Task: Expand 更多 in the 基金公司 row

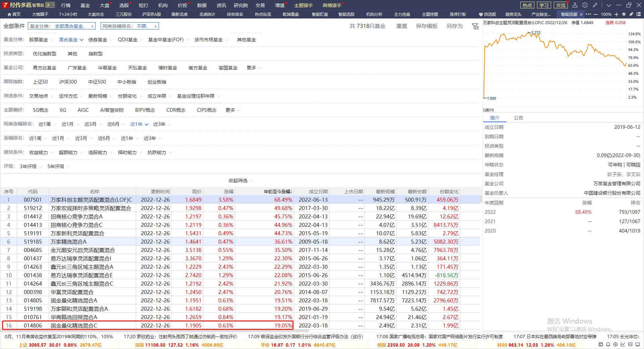Action: [x=254, y=68]
